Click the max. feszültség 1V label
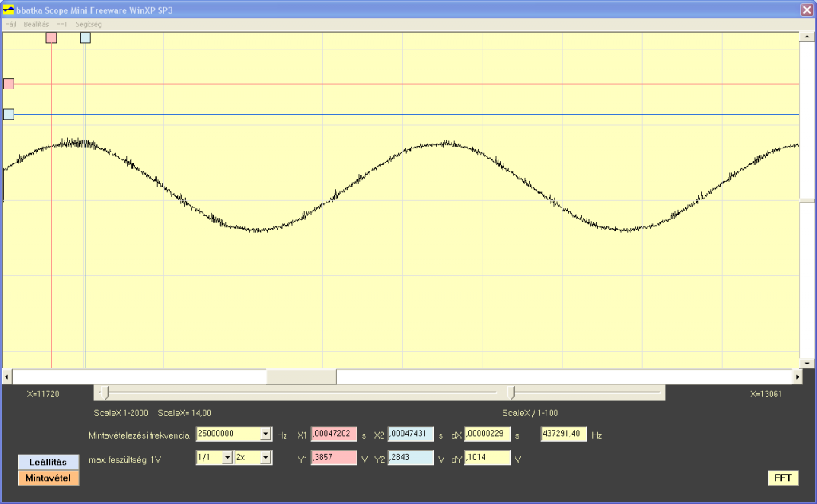The image size is (817, 504). [125, 460]
